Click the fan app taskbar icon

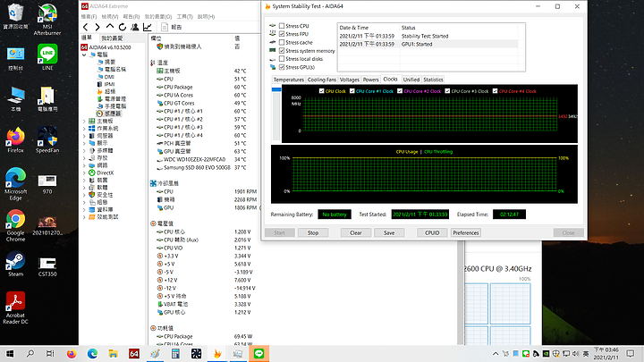coord(196,353)
